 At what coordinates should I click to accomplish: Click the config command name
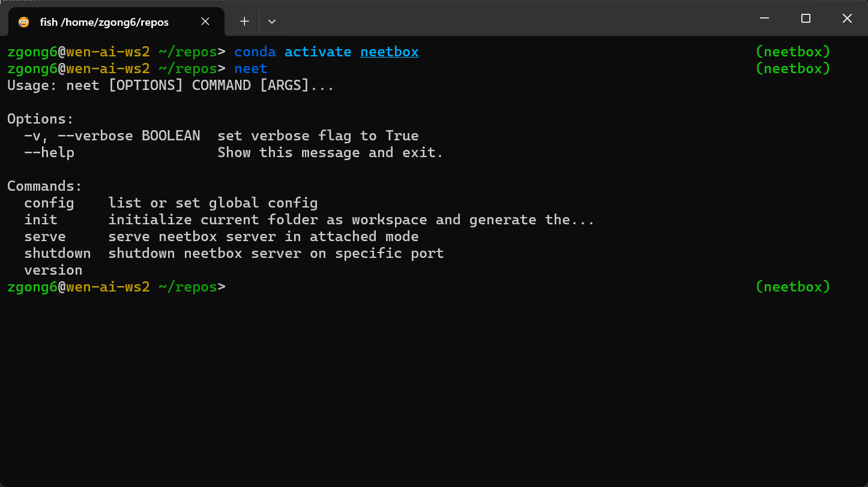tap(49, 203)
